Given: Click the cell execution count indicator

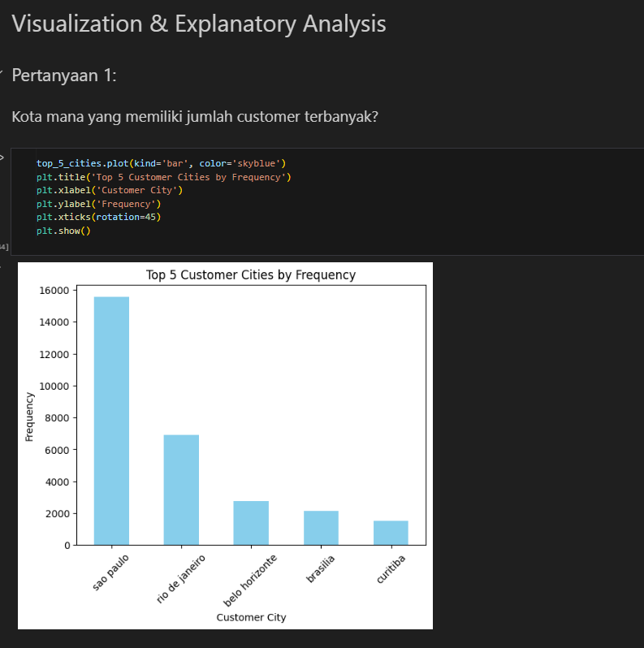Looking at the screenshot, I should tap(4, 246).
